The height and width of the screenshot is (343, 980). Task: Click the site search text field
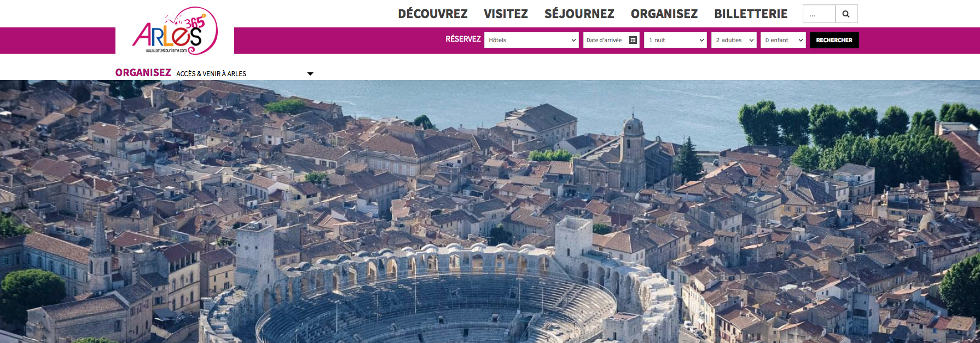tap(819, 14)
